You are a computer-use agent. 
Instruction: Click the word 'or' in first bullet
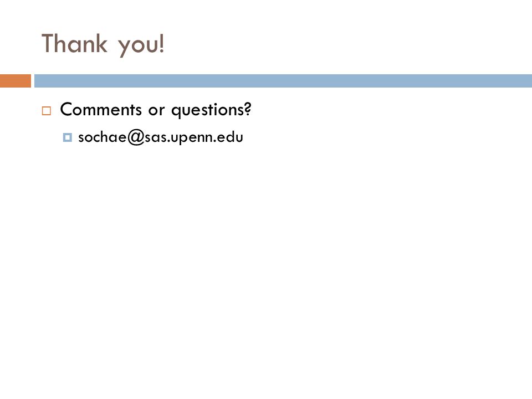156,111
